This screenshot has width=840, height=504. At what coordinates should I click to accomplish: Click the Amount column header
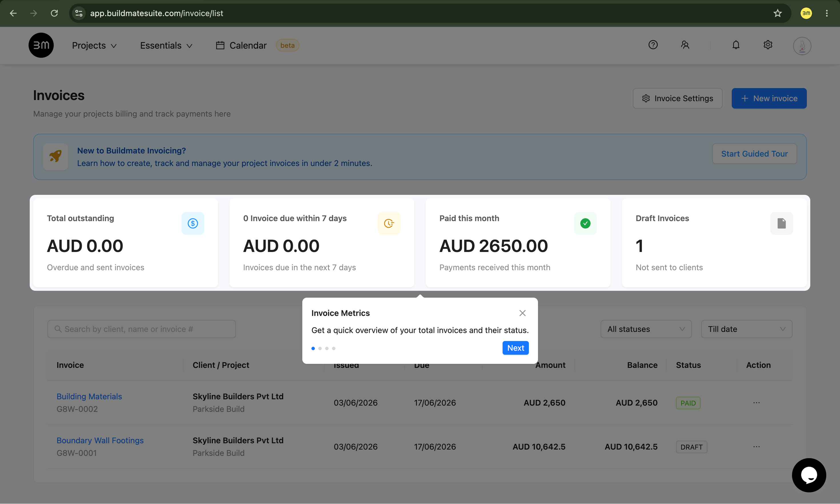550,365
